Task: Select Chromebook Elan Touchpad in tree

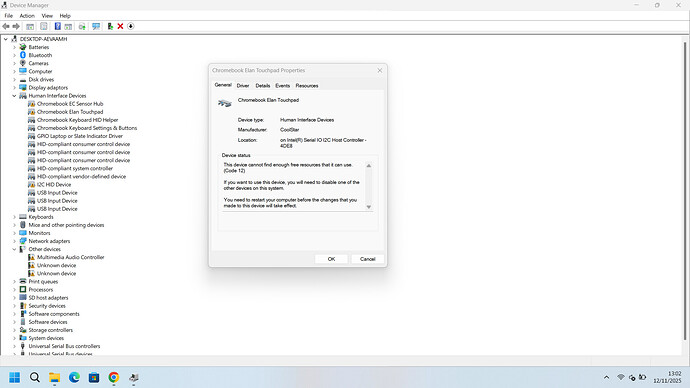Action: (70, 112)
